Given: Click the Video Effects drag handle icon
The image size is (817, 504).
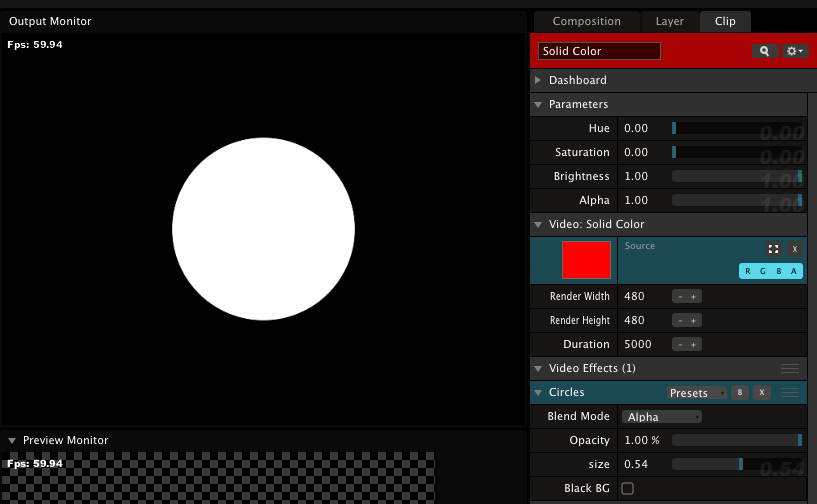Looking at the screenshot, I should 790,369.
